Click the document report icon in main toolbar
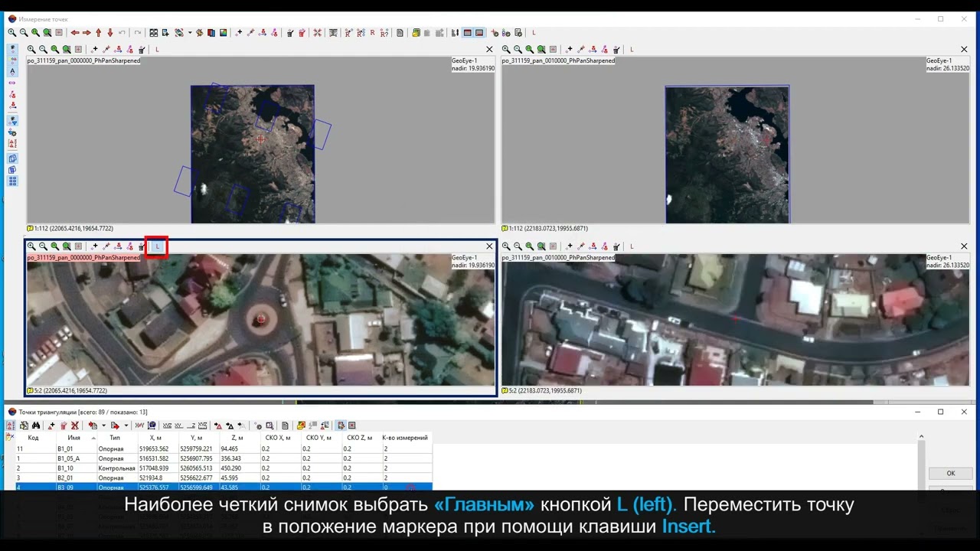The width and height of the screenshot is (980, 551). pyautogui.click(x=400, y=33)
